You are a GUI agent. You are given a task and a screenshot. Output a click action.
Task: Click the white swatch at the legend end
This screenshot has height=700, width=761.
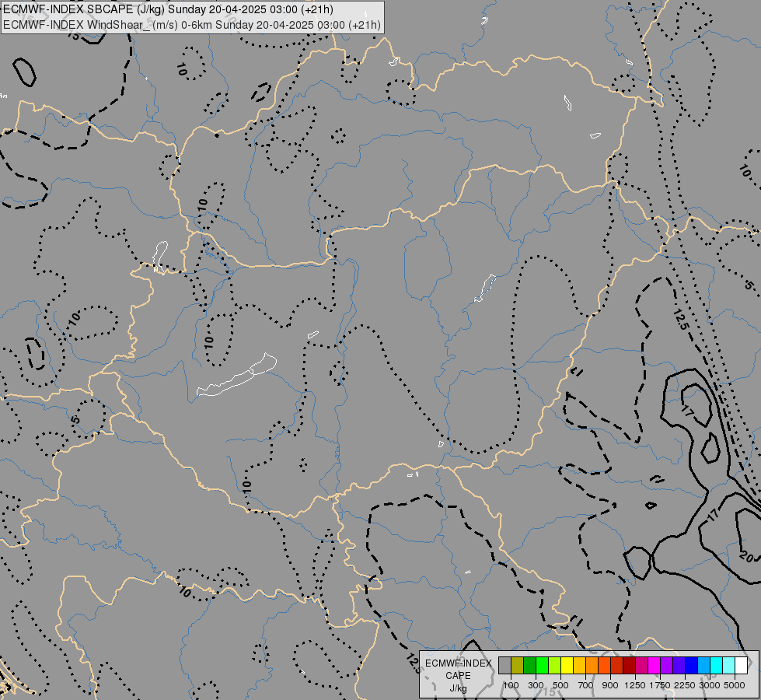pos(741,666)
